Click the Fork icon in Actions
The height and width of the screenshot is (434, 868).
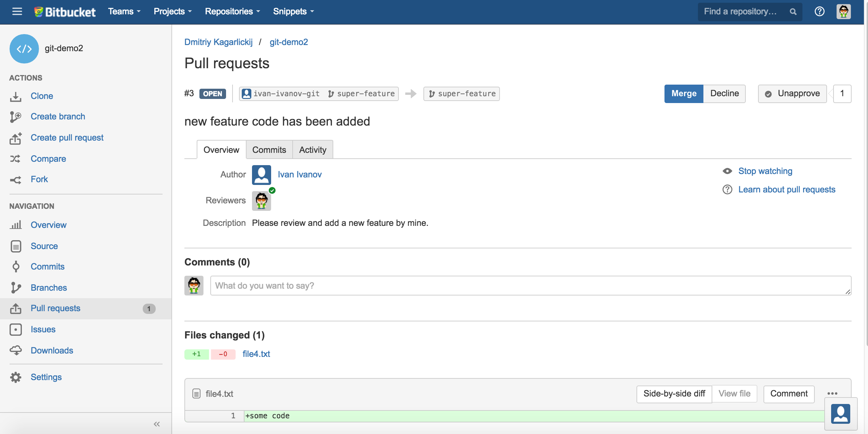point(15,179)
